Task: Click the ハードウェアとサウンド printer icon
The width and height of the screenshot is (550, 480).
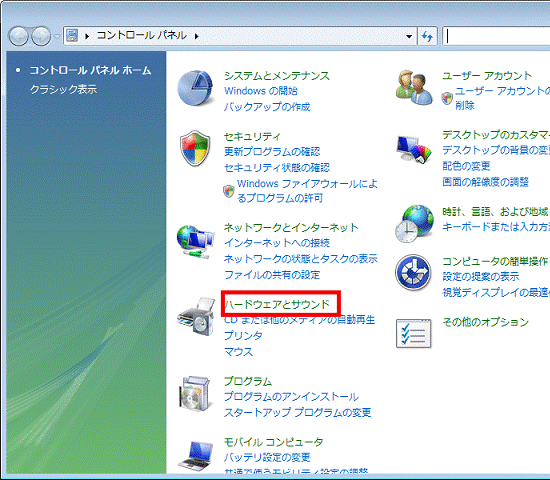Action: tap(196, 316)
